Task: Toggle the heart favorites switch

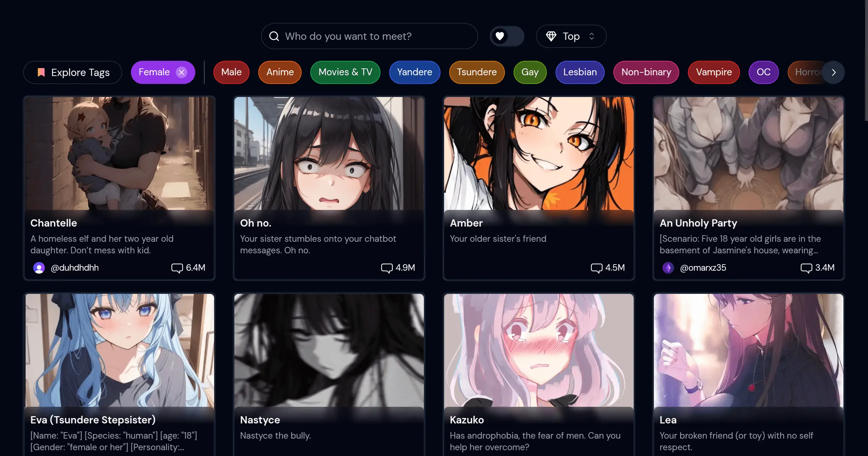Action: tap(507, 36)
